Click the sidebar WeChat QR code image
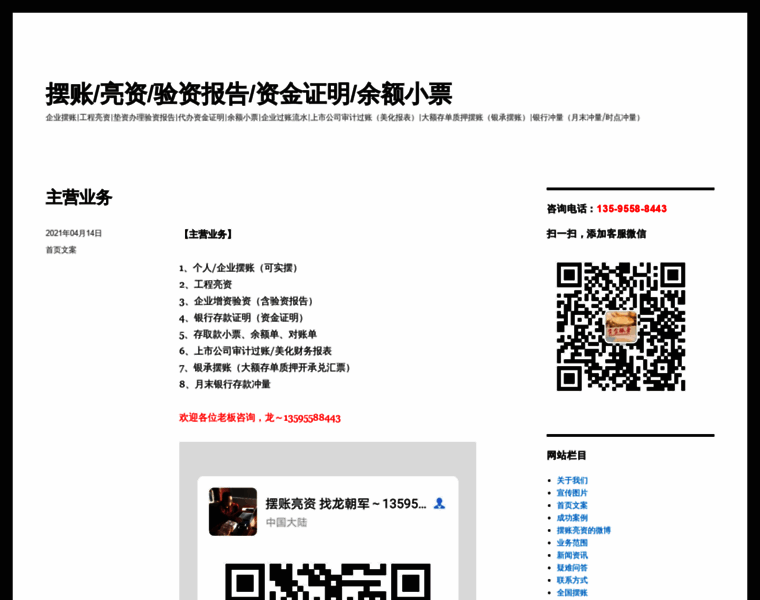This screenshot has width=760, height=600. coord(621,326)
